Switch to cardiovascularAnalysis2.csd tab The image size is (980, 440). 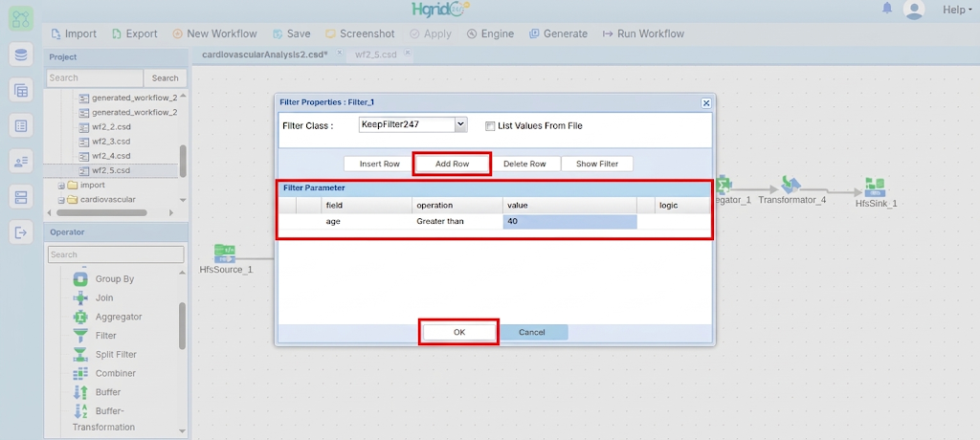click(x=265, y=55)
